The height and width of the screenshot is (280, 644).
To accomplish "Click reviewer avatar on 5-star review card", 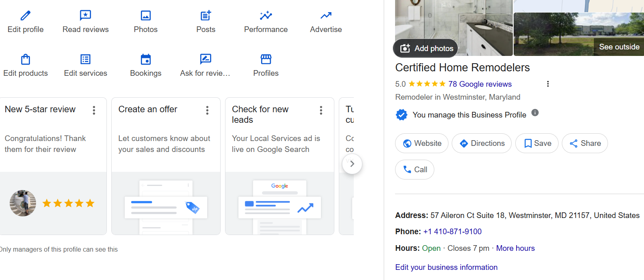I will click(23, 203).
